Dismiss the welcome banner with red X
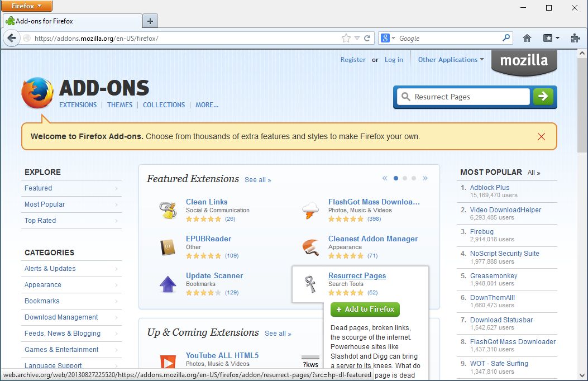This screenshot has height=381, width=588. (541, 136)
